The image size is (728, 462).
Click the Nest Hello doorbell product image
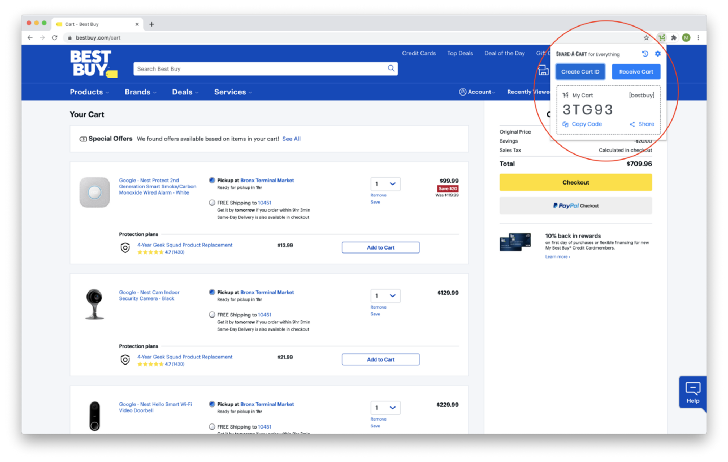95,416
